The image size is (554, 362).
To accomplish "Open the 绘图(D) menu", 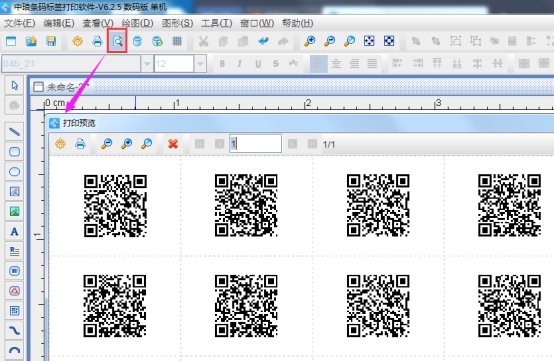I will [x=137, y=23].
